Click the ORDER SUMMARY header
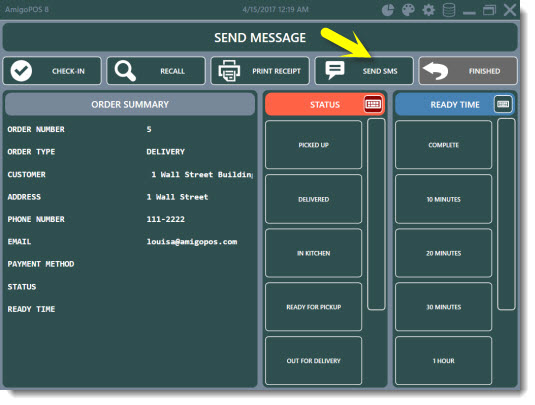 click(x=130, y=104)
